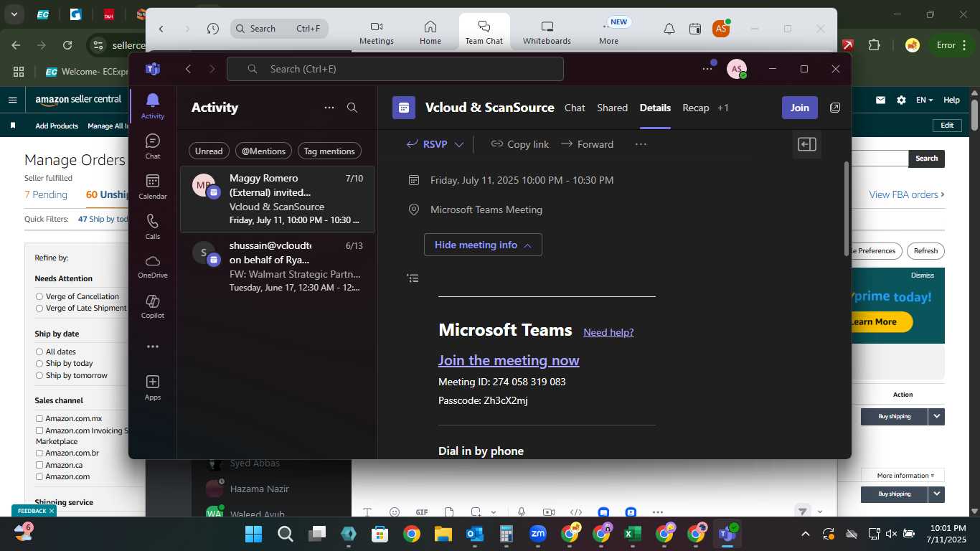The width and height of the screenshot is (980, 551).
Task: Open EN language dropdown in Seller Central
Action: (924, 100)
